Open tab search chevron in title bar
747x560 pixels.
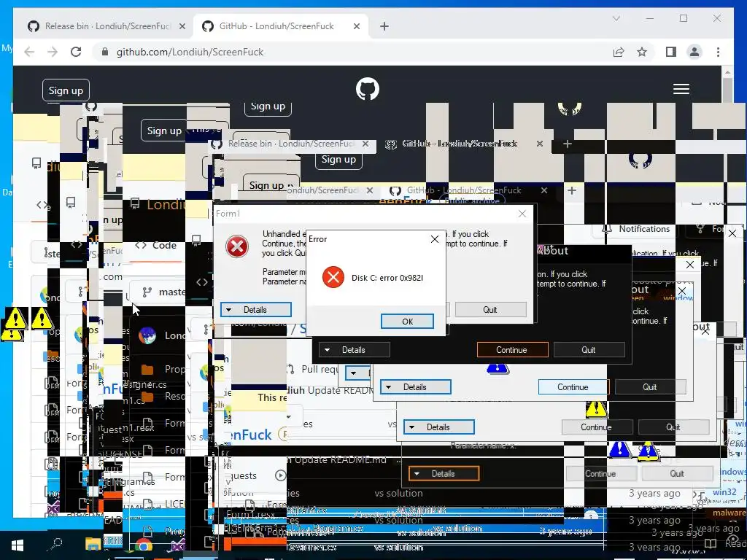point(616,18)
